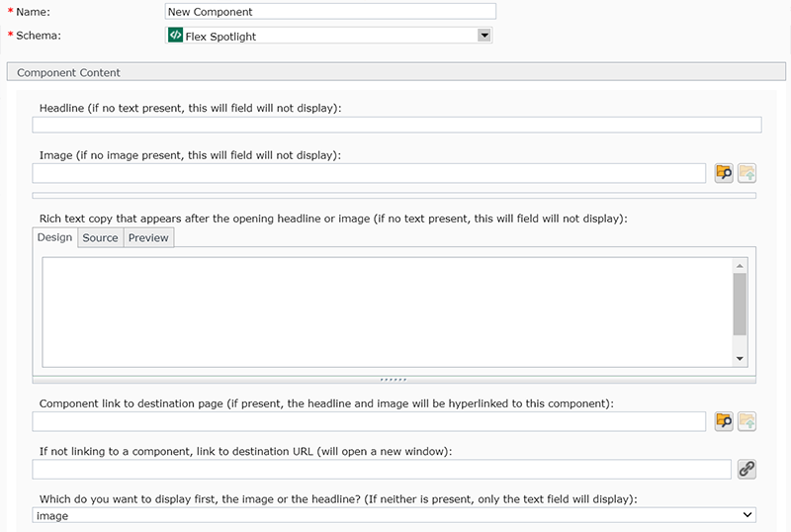Screen dimensions: 791x532
Task: Click the green Flex Spotlight schema icon
Action: click(x=175, y=36)
